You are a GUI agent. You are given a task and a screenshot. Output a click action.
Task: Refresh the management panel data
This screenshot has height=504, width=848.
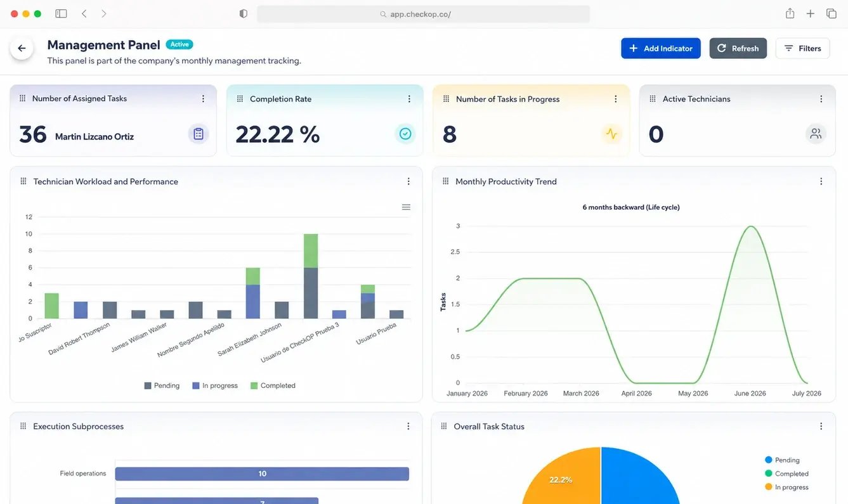click(x=738, y=48)
